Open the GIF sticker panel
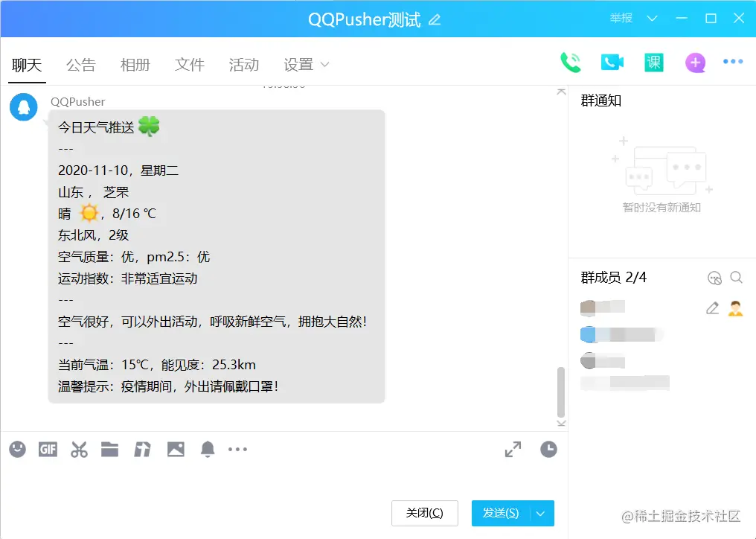This screenshot has height=539, width=756. [48, 450]
